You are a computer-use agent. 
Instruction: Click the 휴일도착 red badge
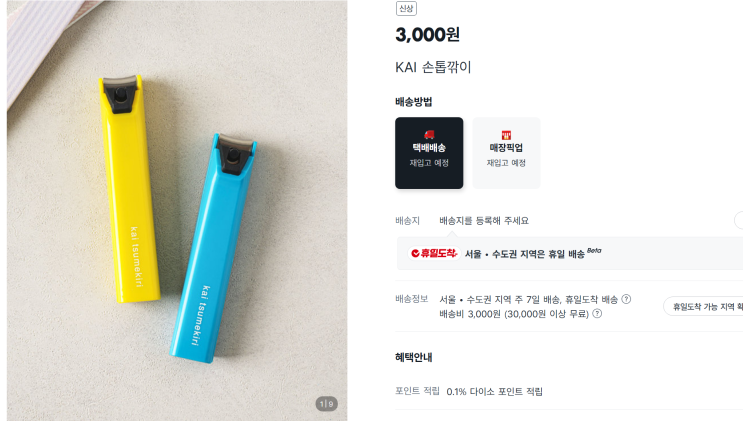tap(434, 253)
